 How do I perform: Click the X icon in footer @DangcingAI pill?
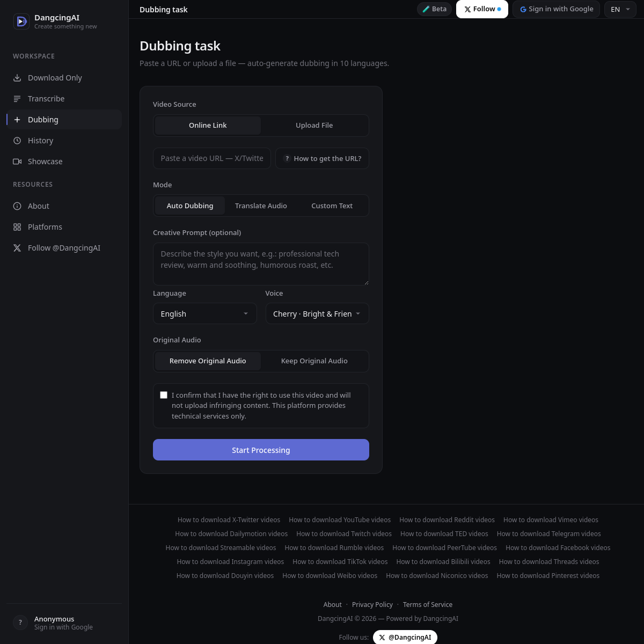382,638
